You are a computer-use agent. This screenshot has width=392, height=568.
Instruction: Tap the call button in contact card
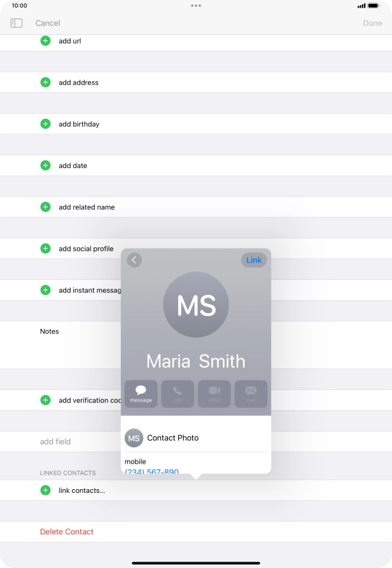click(x=178, y=394)
